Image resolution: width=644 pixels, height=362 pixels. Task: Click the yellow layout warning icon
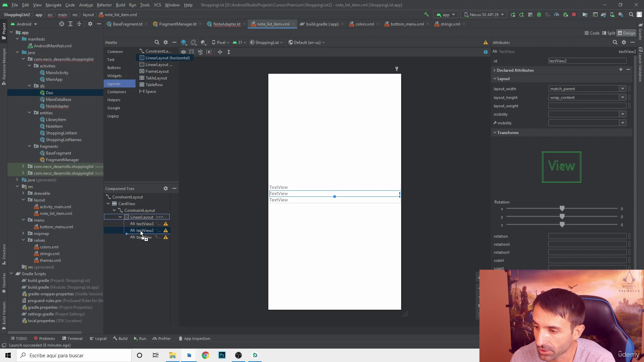(x=485, y=42)
